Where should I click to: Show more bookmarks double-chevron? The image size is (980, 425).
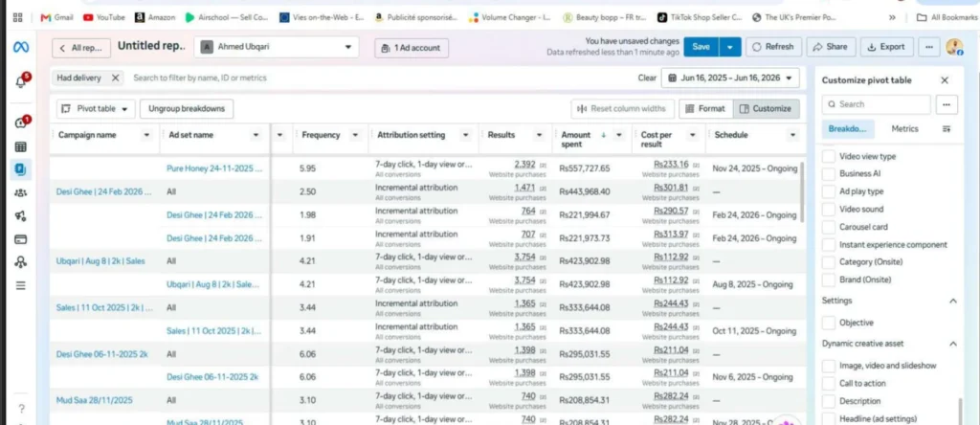pos(892,17)
